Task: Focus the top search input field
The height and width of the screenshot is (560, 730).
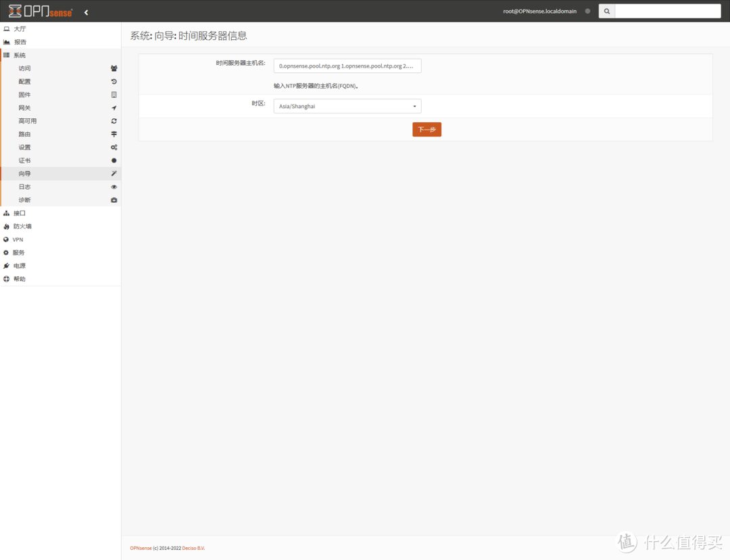Action: click(668, 11)
